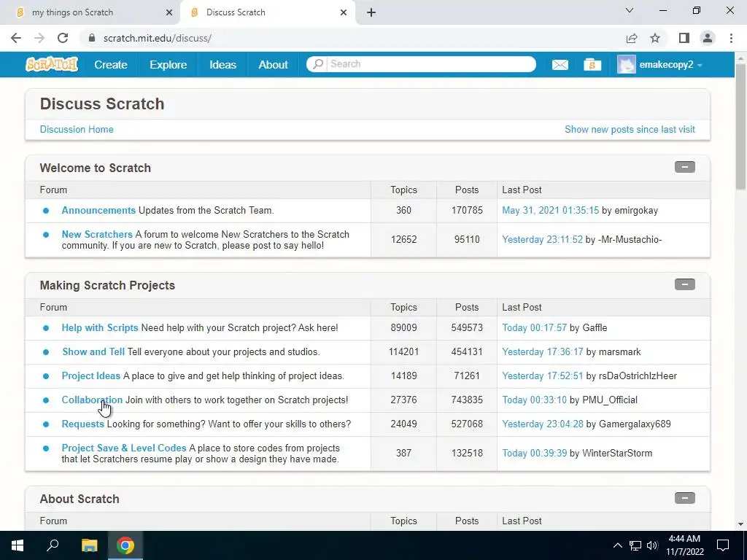Open the tab search chevron
747x560 pixels.
(x=630, y=10)
